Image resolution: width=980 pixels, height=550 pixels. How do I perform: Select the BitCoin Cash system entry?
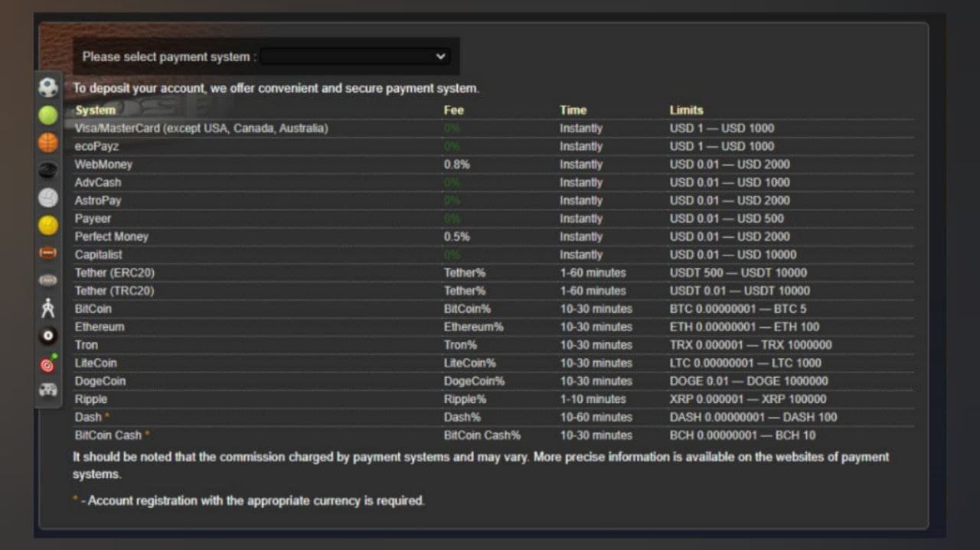click(108, 435)
